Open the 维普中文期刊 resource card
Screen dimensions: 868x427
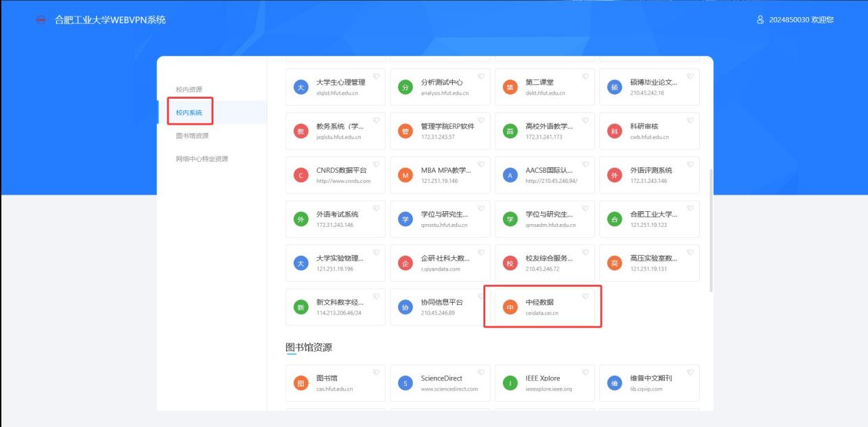coord(649,383)
